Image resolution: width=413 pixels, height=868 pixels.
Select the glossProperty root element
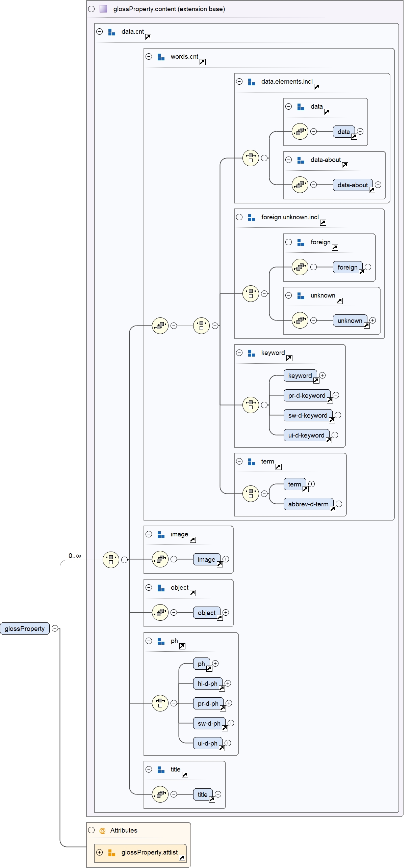tap(25, 628)
